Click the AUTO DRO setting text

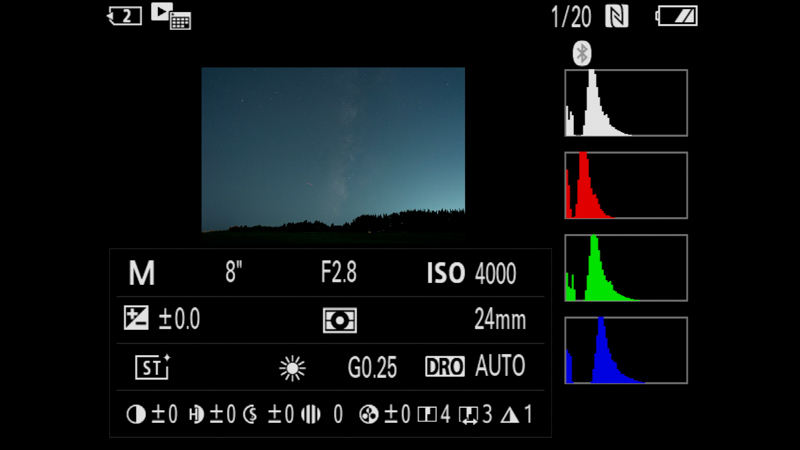pos(500,366)
